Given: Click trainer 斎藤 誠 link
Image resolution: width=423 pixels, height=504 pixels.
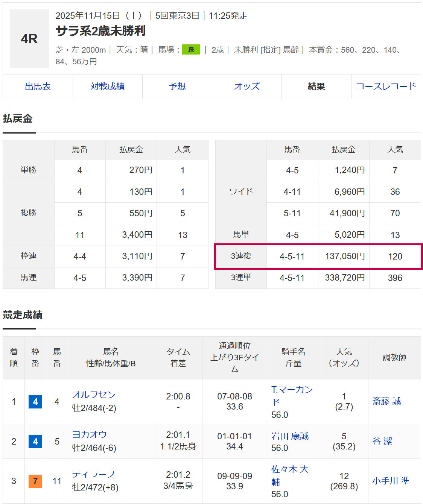Looking at the screenshot, I should [x=386, y=401].
